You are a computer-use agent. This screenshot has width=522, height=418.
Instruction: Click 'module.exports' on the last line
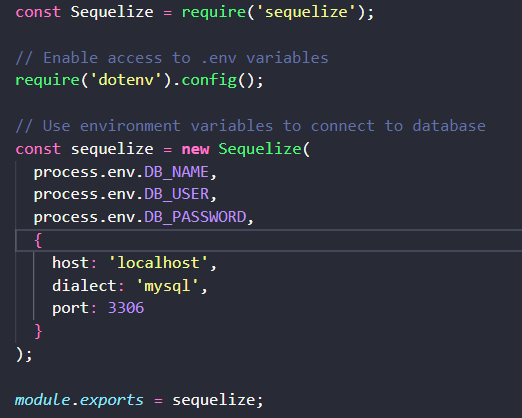(x=79, y=400)
